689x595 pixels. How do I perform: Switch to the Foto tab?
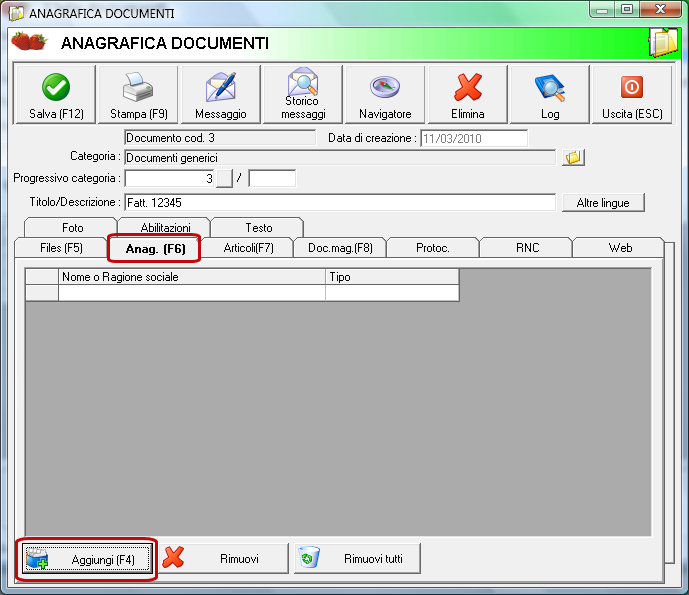(x=72, y=228)
